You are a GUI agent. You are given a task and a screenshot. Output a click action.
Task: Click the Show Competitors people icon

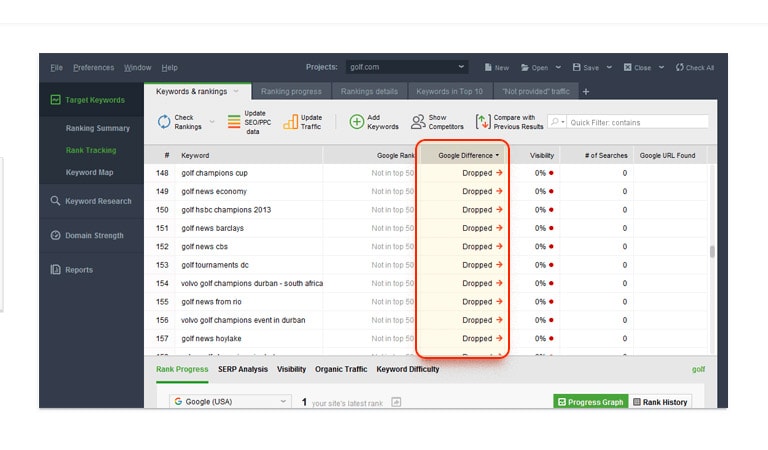(x=418, y=121)
